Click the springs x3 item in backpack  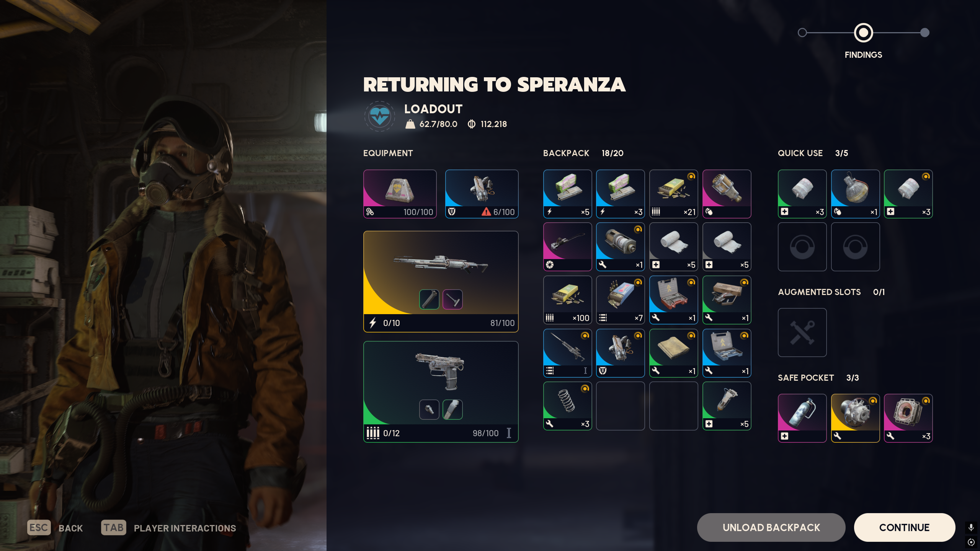tap(567, 406)
